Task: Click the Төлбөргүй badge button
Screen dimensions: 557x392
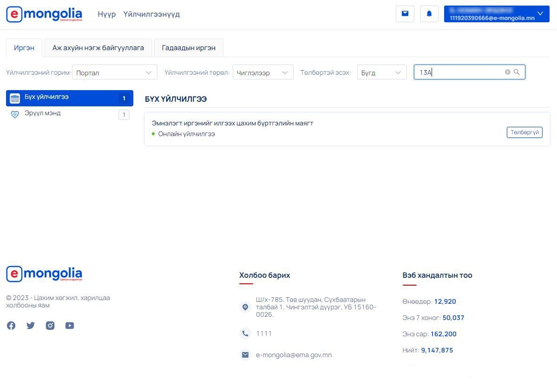Action: pos(524,132)
